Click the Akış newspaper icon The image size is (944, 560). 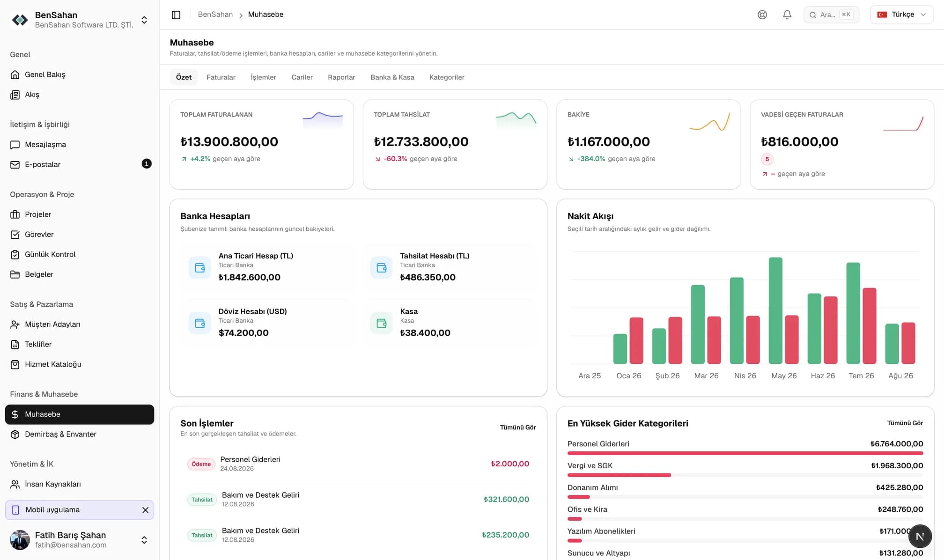(x=15, y=95)
